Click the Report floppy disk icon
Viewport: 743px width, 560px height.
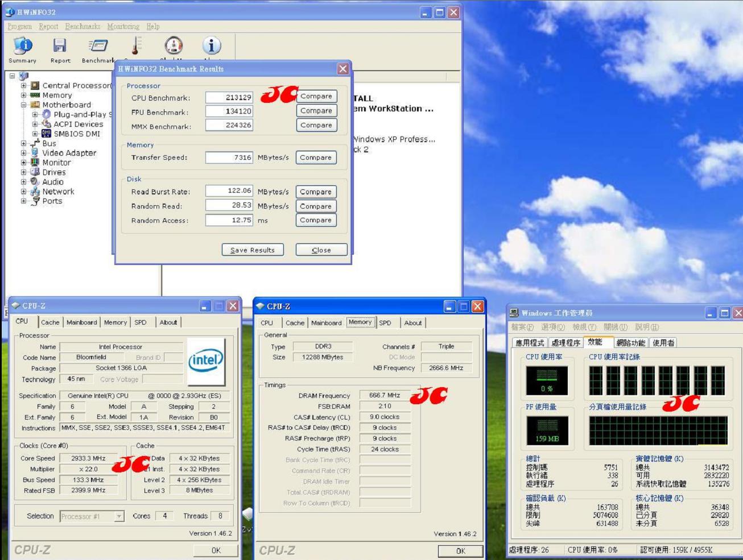tap(60, 46)
